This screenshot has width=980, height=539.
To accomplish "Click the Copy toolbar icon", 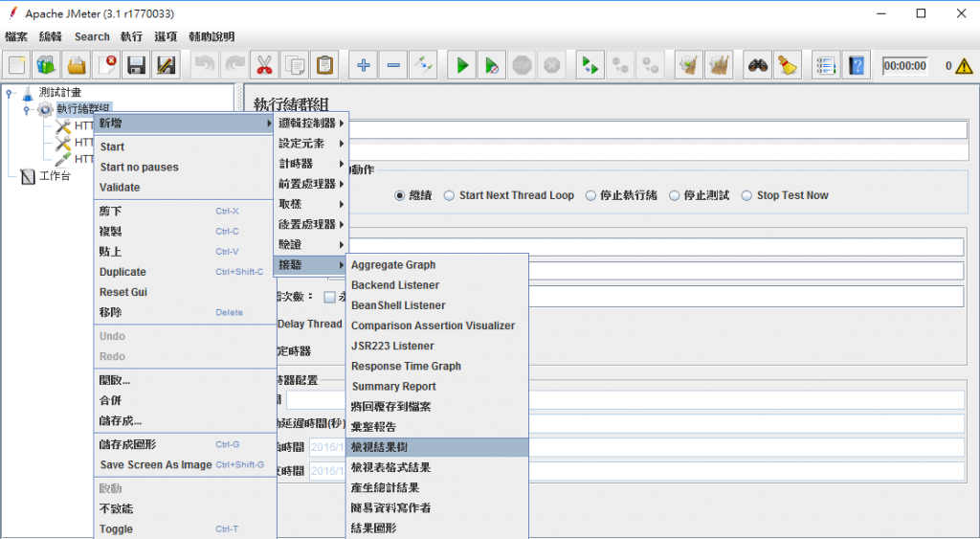I will point(295,65).
